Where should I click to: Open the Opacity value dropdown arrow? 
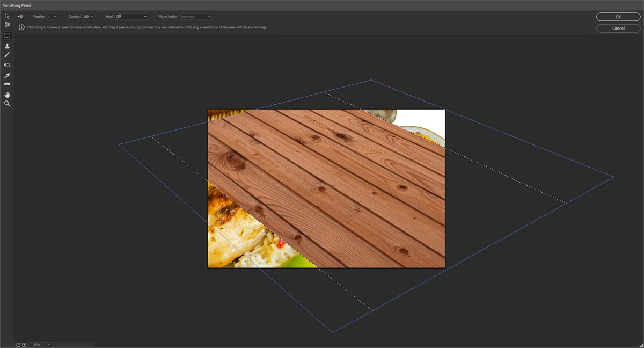pos(92,17)
